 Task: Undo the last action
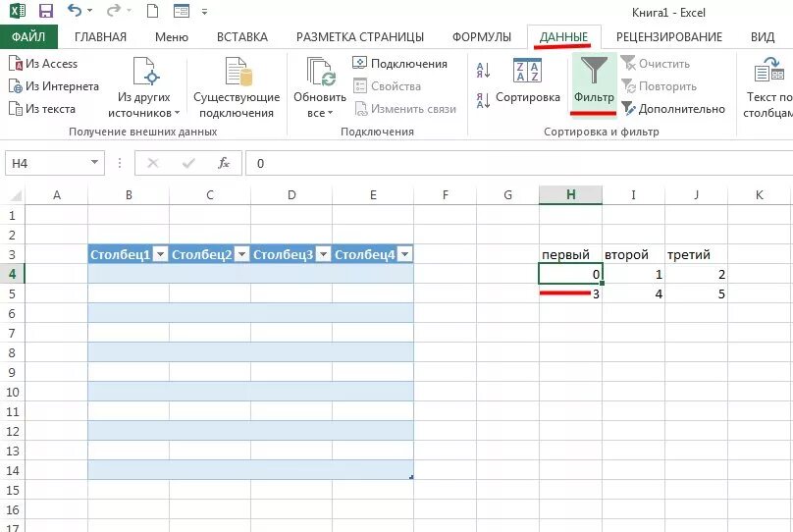(75, 10)
